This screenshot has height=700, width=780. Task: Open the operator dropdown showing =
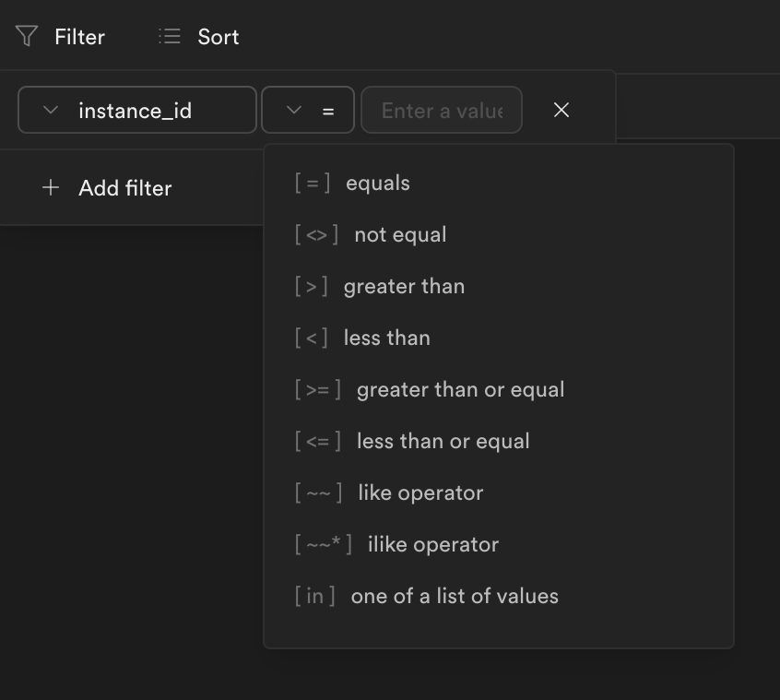point(308,109)
